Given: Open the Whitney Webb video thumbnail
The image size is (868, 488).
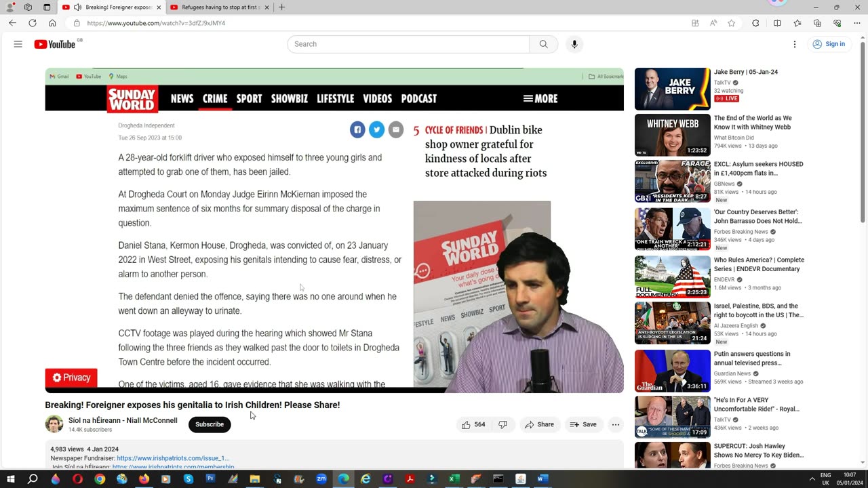Looking at the screenshot, I should pyautogui.click(x=673, y=135).
